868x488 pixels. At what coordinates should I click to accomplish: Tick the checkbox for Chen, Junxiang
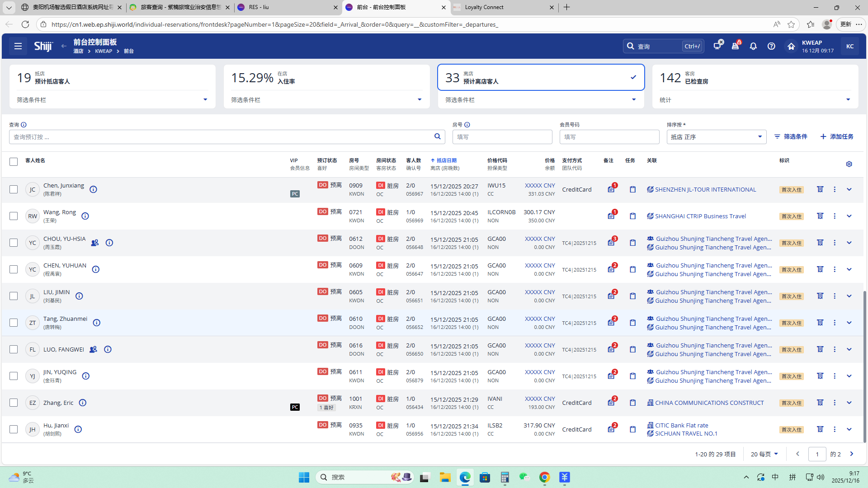(x=14, y=189)
